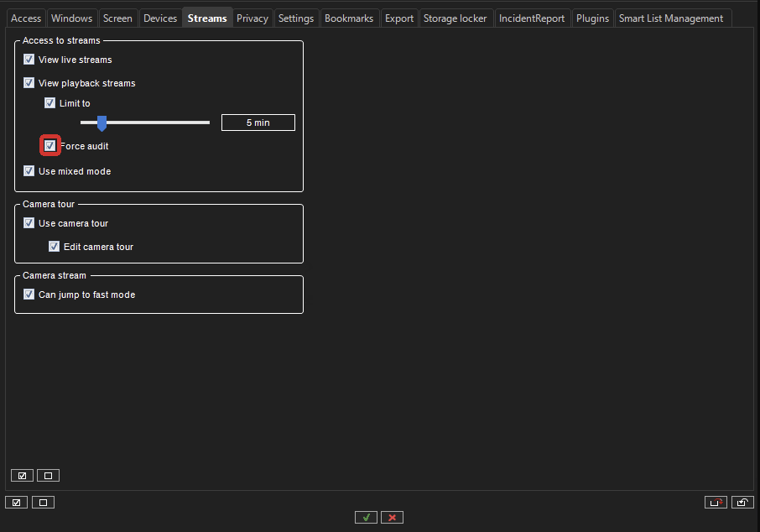Open the Bookmarks tab

tap(349, 18)
